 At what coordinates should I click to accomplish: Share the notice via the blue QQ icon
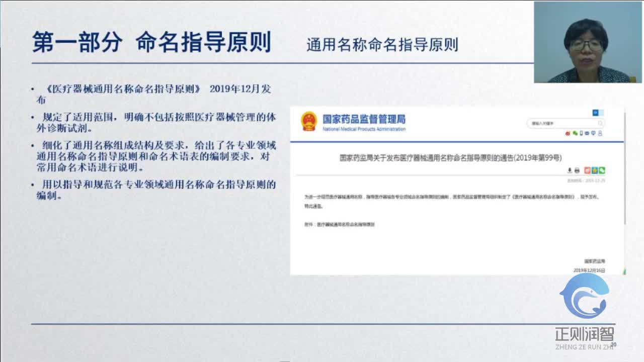tap(595, 170)
